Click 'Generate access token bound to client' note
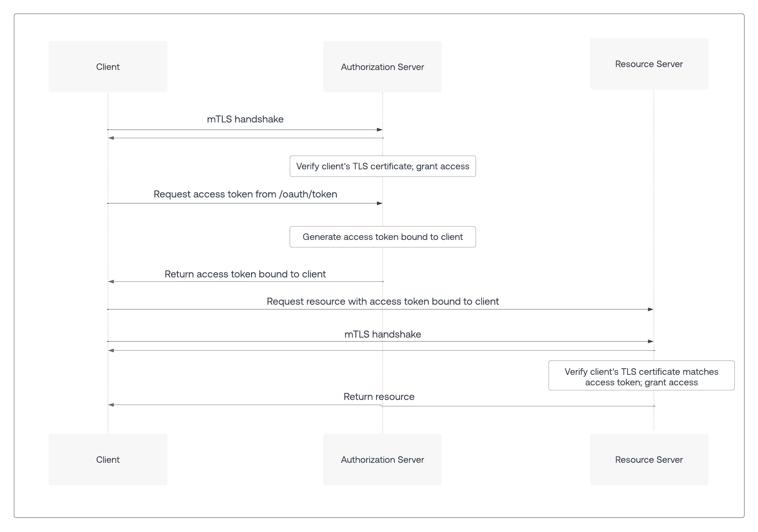Screen dimensions: 758x532 click(383, 237)
